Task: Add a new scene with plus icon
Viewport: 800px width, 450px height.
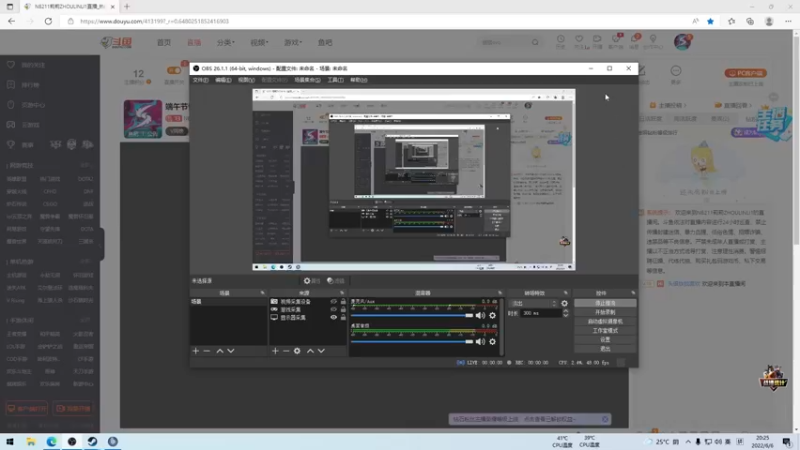Action: (x=195, y=351)
